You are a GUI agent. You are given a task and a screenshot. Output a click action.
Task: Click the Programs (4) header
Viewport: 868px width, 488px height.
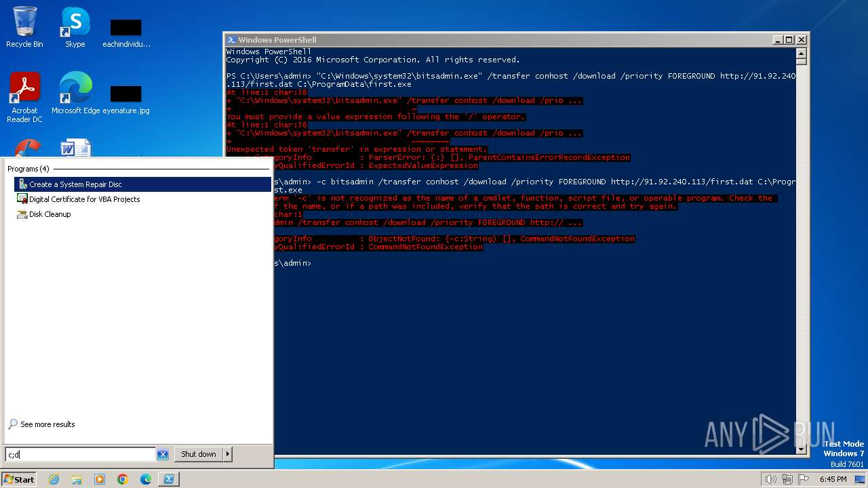click(28, 169)
